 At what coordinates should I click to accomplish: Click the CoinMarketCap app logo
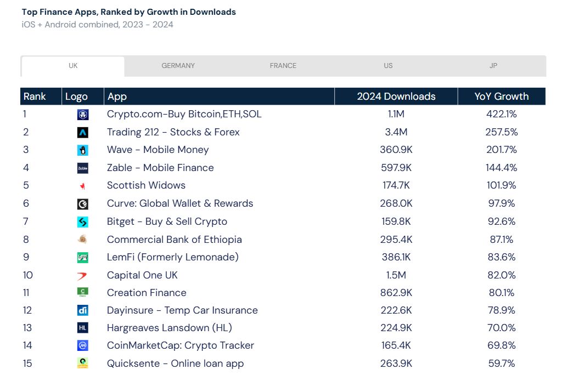pyautogui.click(x=83, y=345)
